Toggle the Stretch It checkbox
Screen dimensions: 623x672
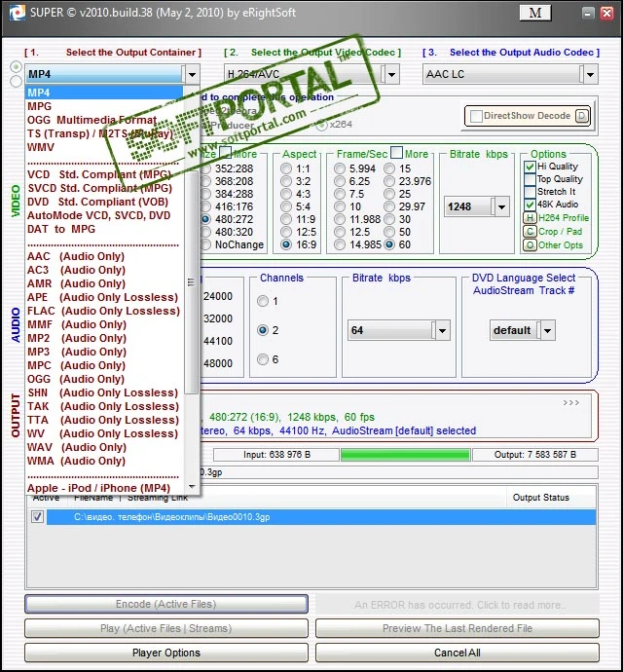pos(530,192)
